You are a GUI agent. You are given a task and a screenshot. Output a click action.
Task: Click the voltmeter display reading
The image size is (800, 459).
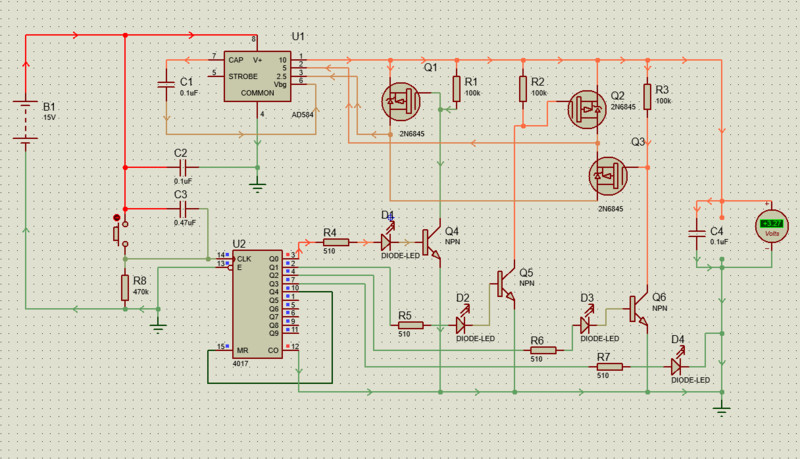coord(770,223)
